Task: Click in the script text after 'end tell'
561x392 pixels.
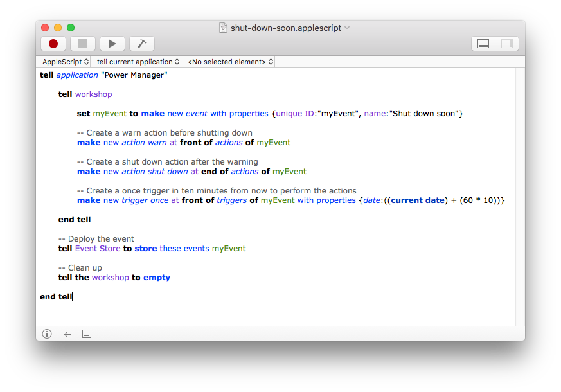Action: point(73,296)
